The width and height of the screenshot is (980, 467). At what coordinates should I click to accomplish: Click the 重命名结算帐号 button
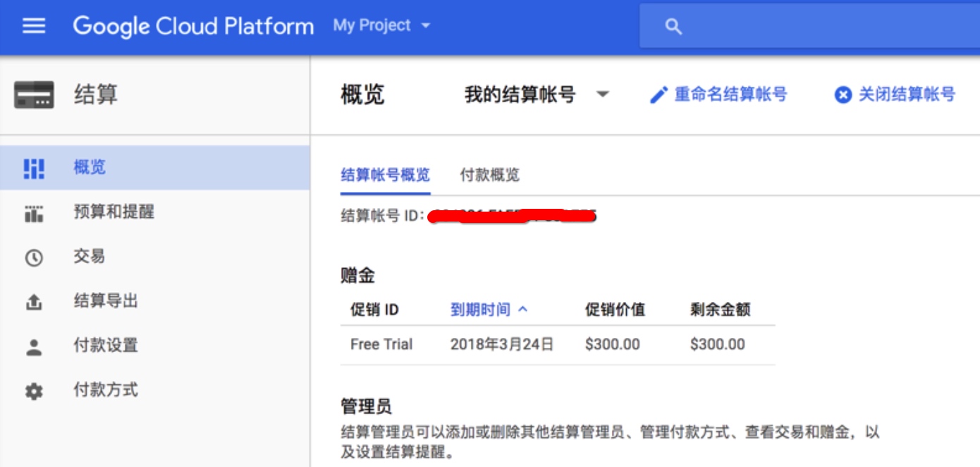(718, 95)
